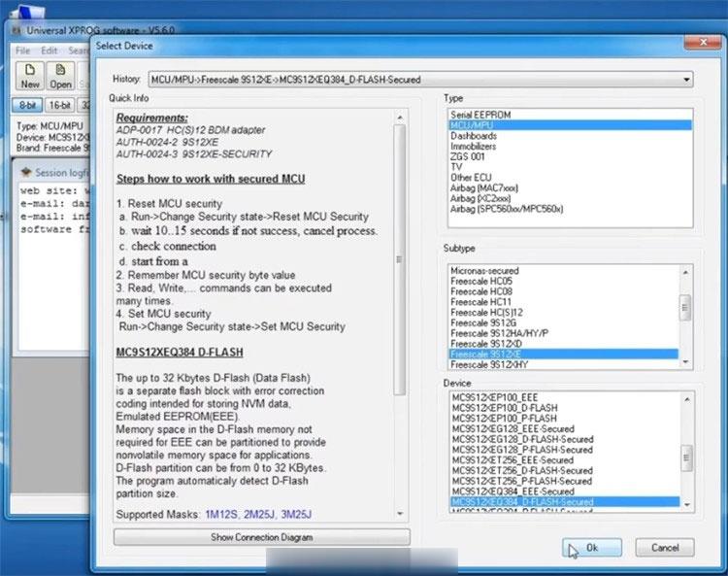Click Show Connection Diagram button
Image resolution: width=728 pixels, height=576 pixels.
[x=262, y=537]
